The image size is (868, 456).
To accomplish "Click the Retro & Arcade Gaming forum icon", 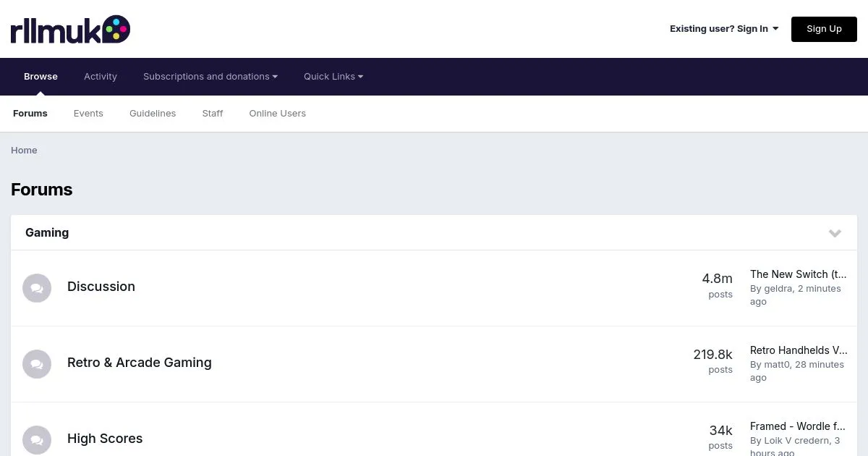I will [37, 364].
